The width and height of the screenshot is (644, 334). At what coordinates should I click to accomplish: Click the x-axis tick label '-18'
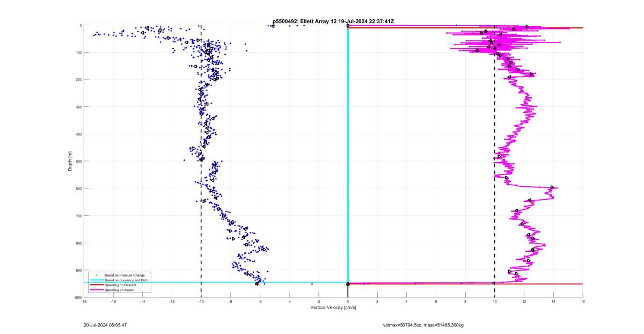(84, 302)
